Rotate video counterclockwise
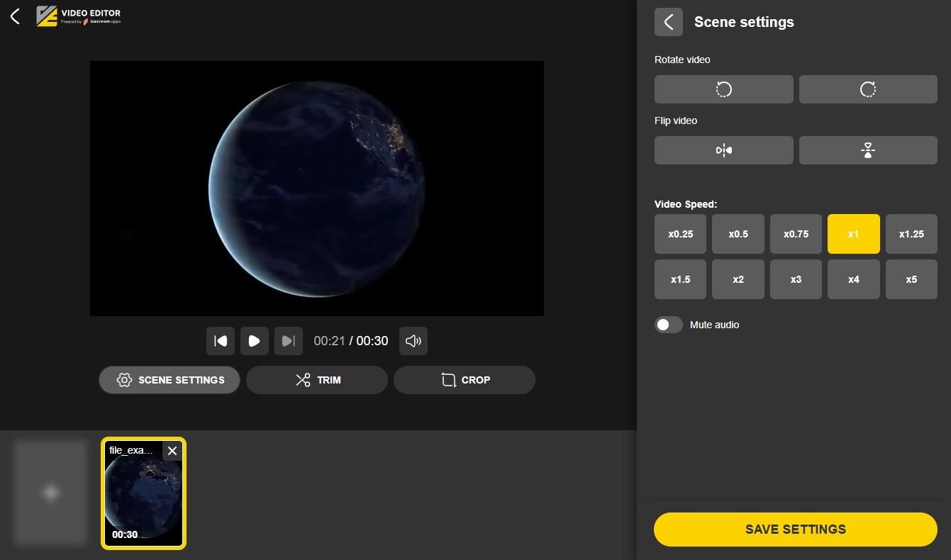The image size is (951, 560). pyautogui.click(x=723, y=89)
